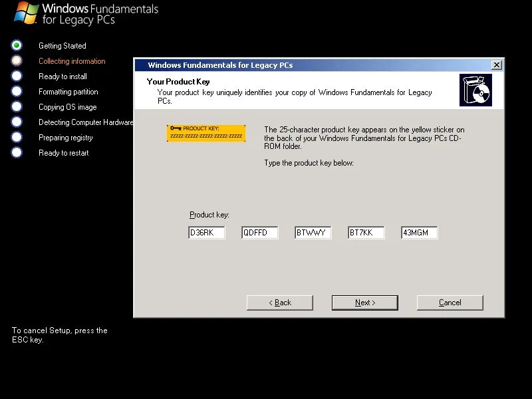Go back with the Back button
The width and height of the screenshot is (532, 399).
tap(280, 303)
